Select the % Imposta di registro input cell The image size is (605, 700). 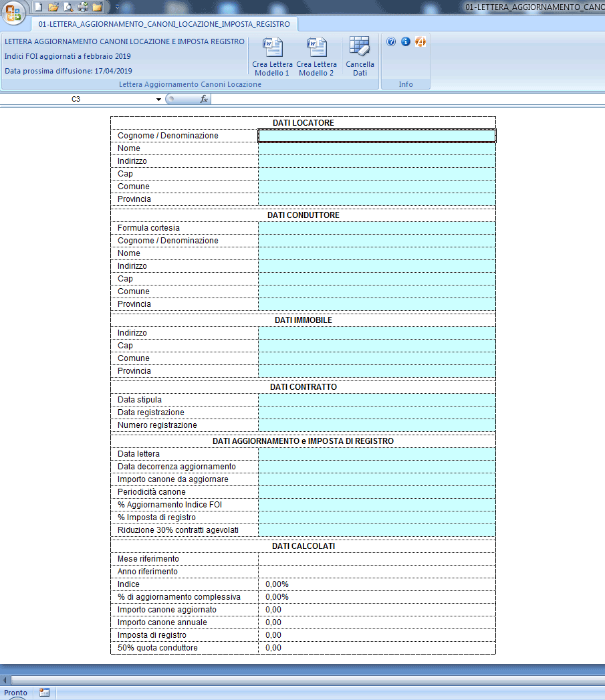pos(377,518)
